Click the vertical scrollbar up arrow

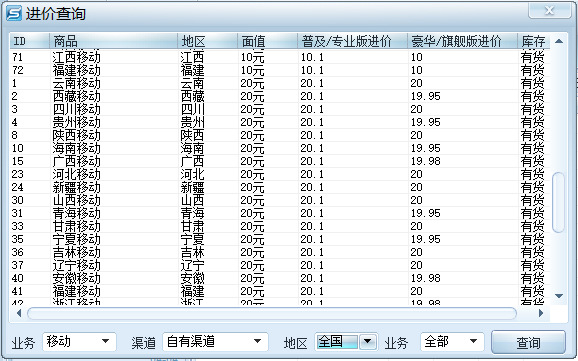click(x=559, y=41)
